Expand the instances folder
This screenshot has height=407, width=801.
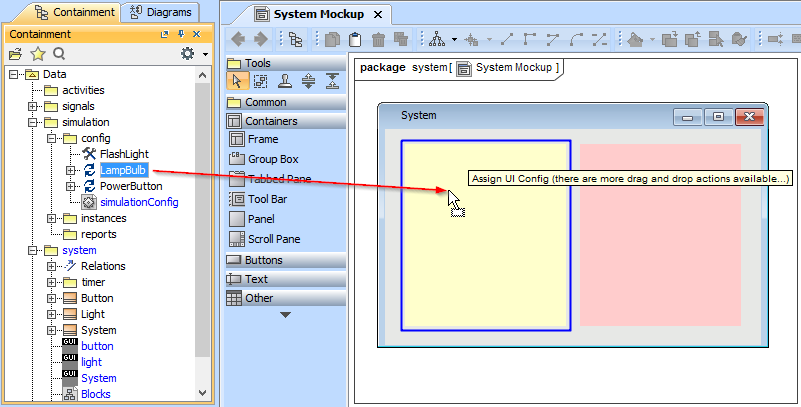51,219
